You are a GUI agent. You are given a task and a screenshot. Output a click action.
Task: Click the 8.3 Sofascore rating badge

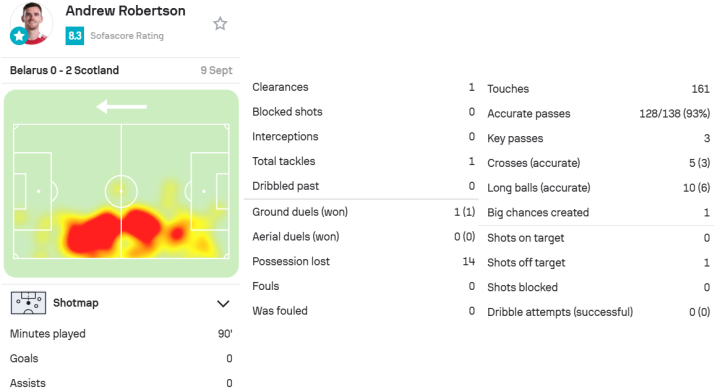point(74,36)
